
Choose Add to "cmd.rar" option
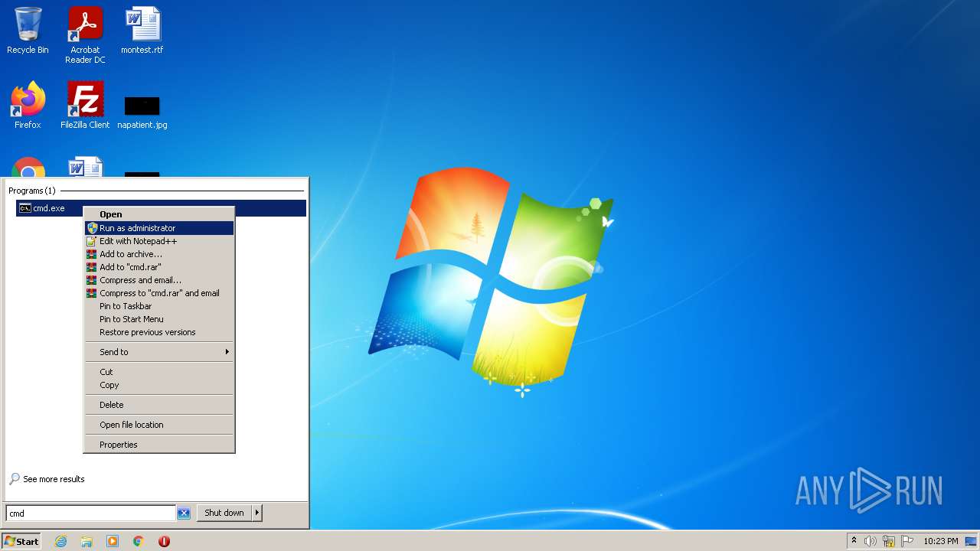[x=158, y=267]
